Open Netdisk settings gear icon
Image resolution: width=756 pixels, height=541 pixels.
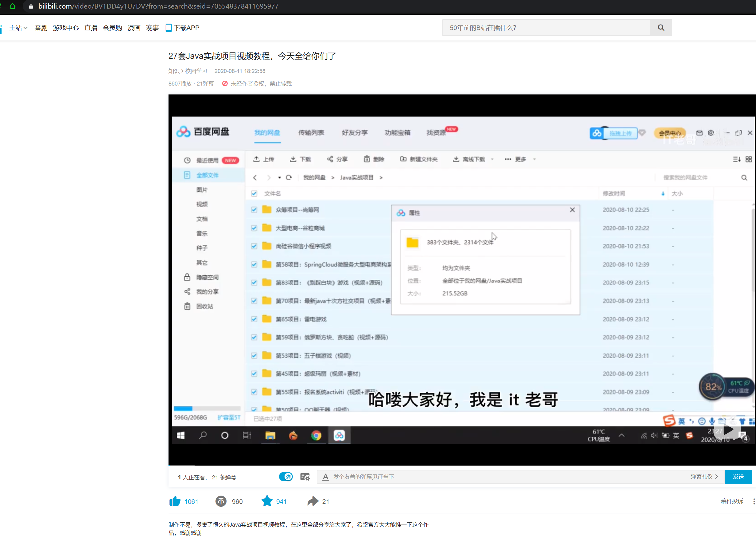pyautogui.click(x=711, y=133)
